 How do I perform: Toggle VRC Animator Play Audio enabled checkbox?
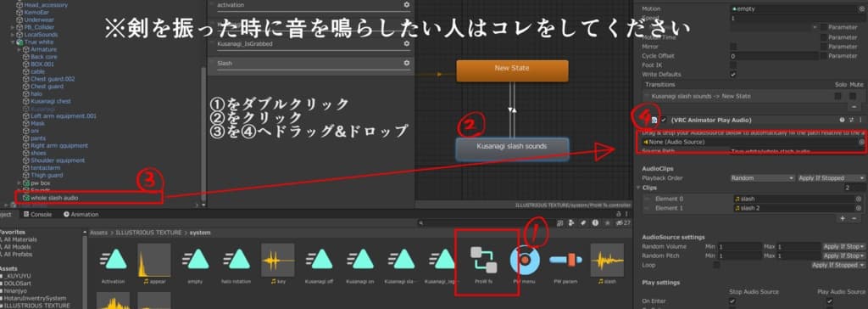tap(663, 120)
